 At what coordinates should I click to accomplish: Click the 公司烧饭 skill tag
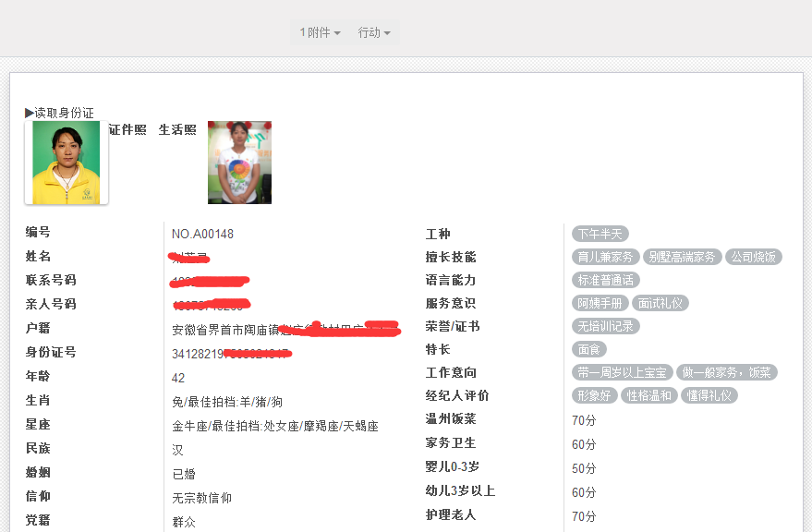753,257
